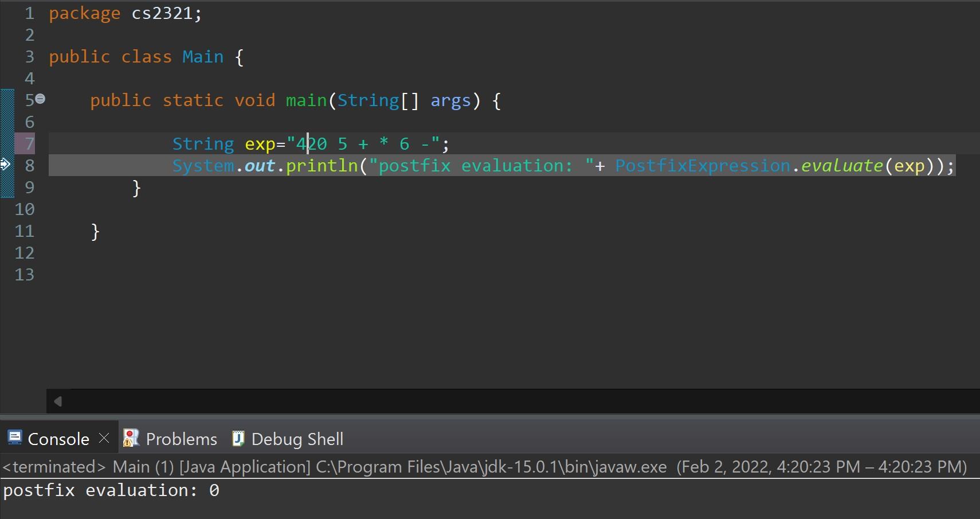Open the Debug Shell tab
Screen dimensions: 980x519
click(x=297, y=439)
